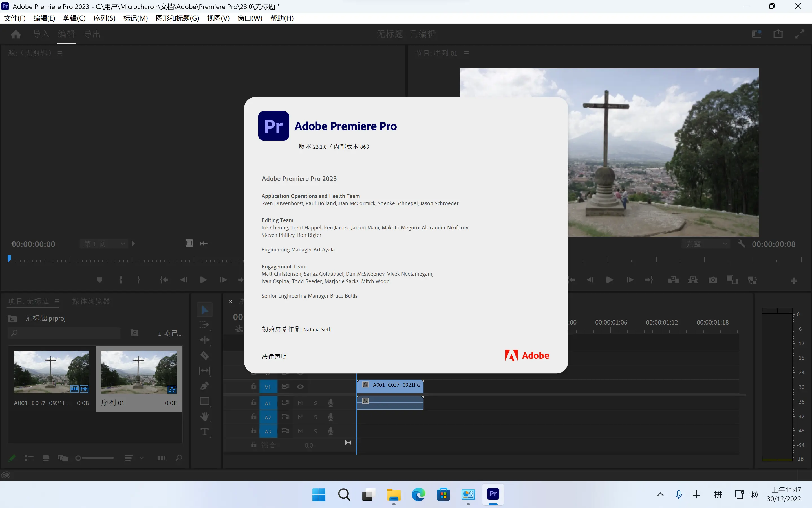Select the Track Select Forward tool
This screenshot has height=508, width=812.
coord(204,325)
